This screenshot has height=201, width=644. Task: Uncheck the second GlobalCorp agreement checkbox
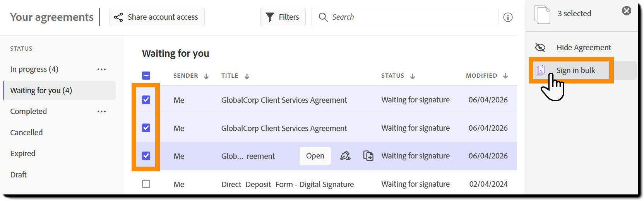pyautogui.click(x=146, y=128)
